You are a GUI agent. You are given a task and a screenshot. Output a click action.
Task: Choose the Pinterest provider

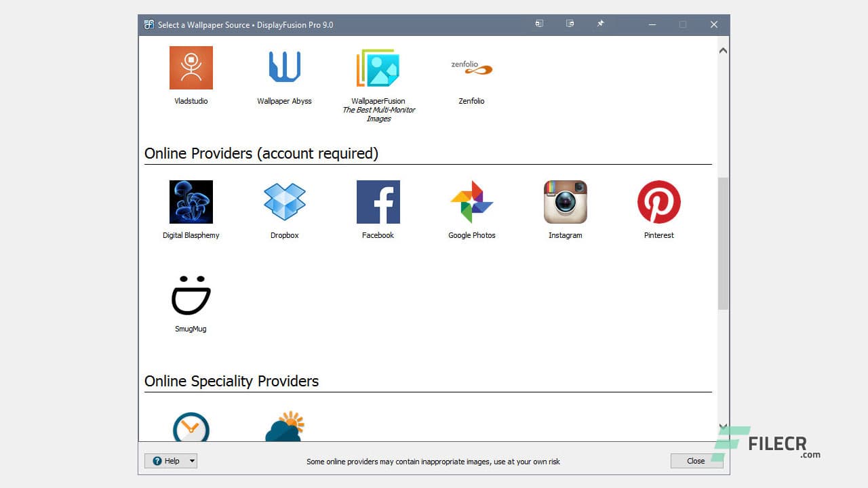coord(658,201)
